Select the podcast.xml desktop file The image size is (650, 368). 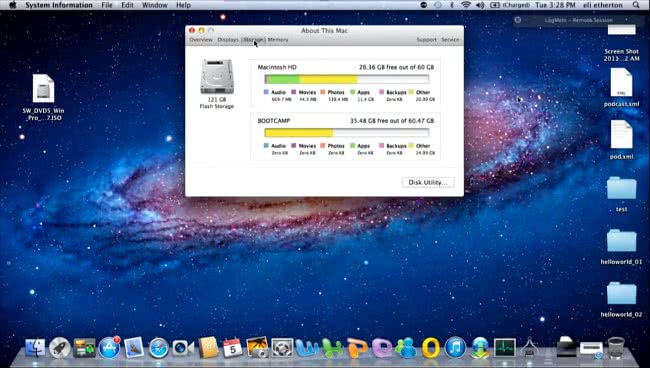point(621,87)
